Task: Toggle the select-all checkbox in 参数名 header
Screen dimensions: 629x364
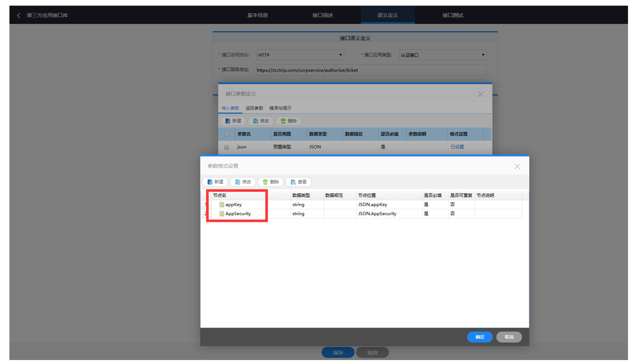Action: click(x=227, y=134)
